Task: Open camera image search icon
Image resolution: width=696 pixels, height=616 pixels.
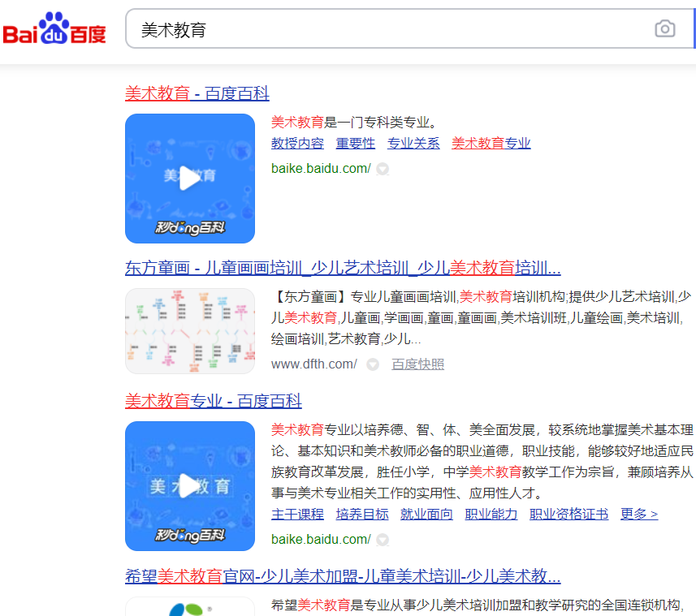Action: (x=664, y=29)
